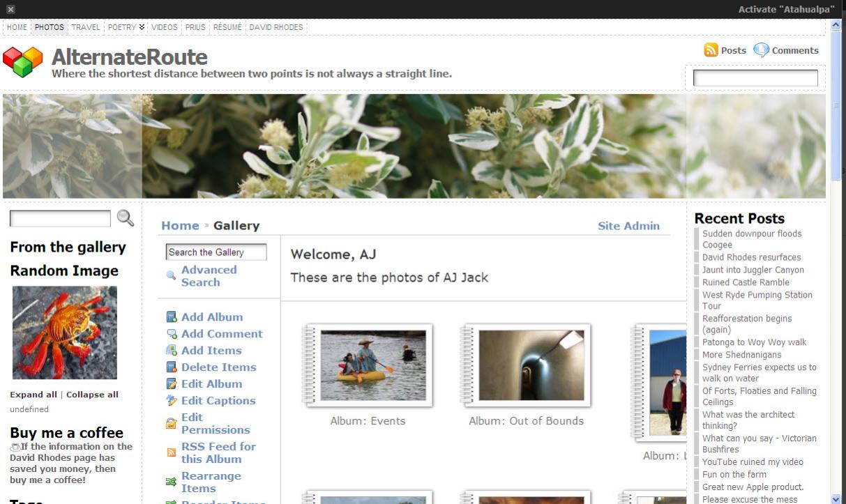Open the Posts RSS feed icon
Image resolution: width=846 pixels, height=504 pixels.
pyautogui.click(x=711, y=50)
